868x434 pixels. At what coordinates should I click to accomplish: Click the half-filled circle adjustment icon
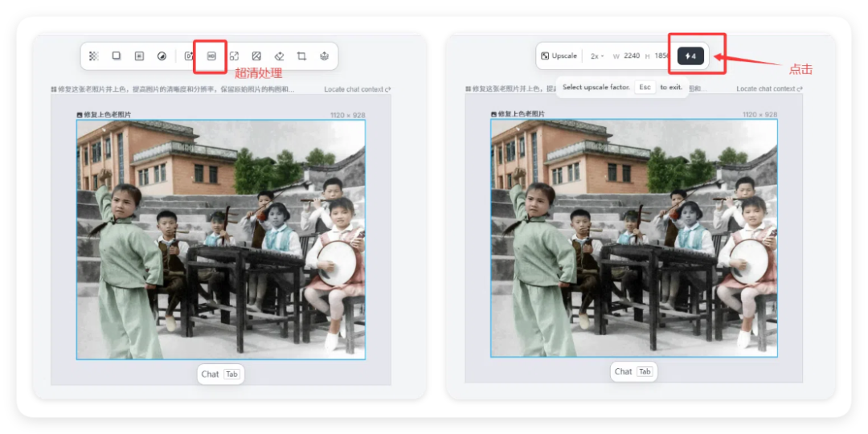click(x=162, y=56)
